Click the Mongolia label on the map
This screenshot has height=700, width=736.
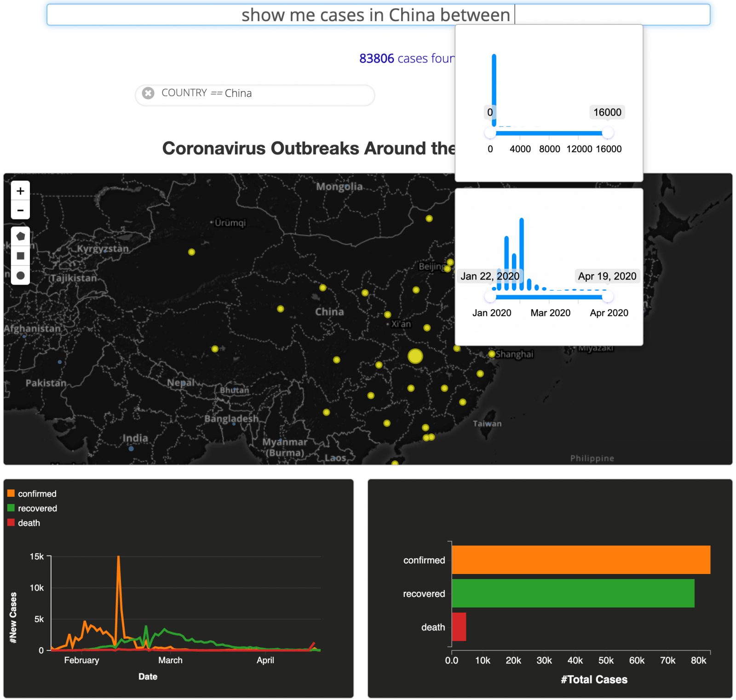pyautogui.click(x=339, y=187)
